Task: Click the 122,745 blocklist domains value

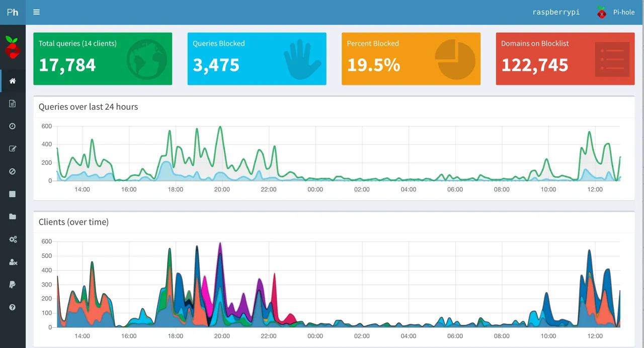Action: click(535, 65)
